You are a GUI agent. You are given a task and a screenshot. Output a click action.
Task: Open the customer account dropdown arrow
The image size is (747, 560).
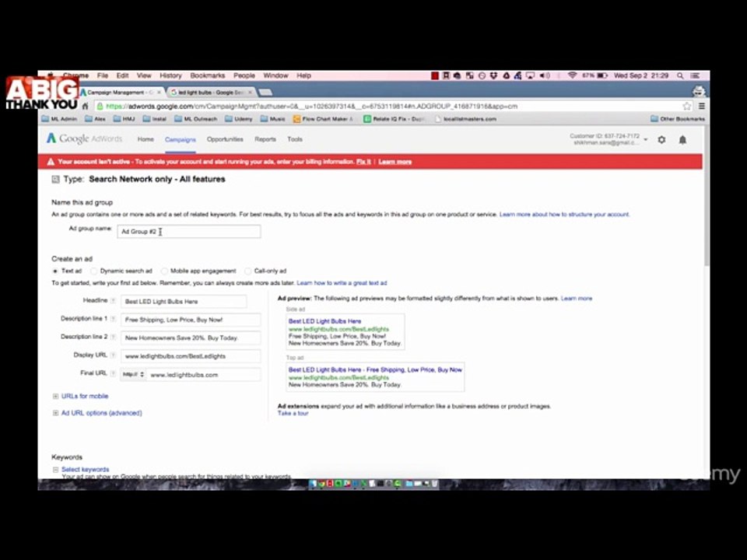pyautogui.click(x=646, y=139)
